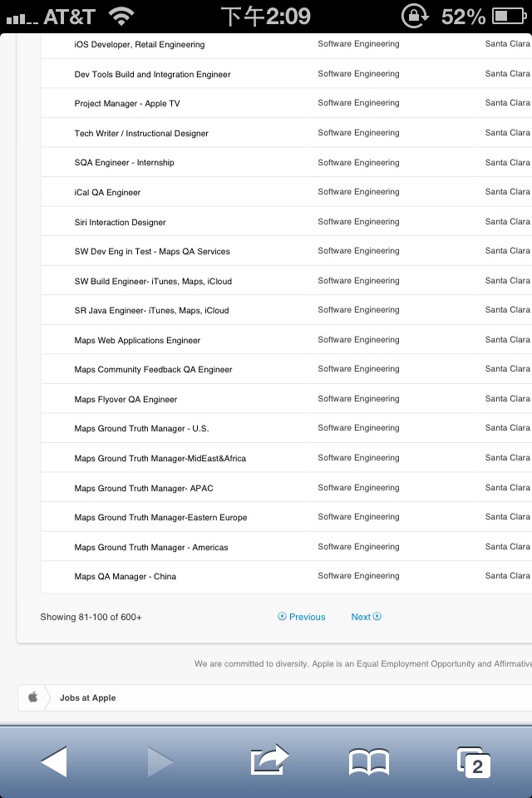The image size is (532, 798).
Task: Tap the Safari forward arrow
Action: click(160, 761)
